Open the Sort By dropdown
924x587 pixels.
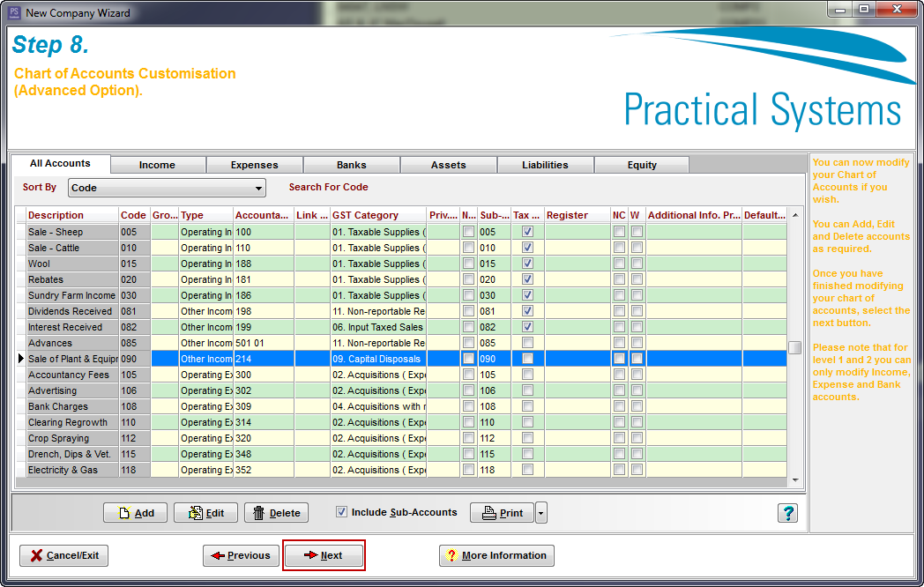click(x=167, y=188)
